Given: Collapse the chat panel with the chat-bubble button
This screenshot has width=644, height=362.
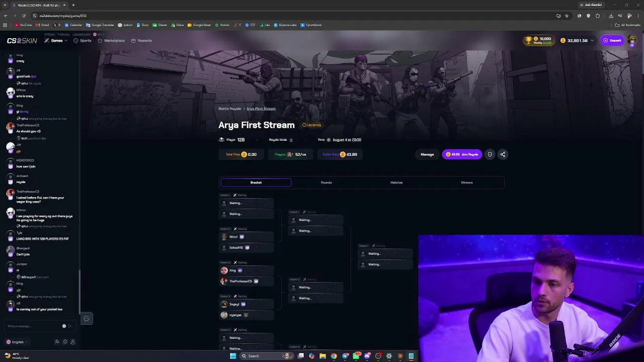Looking at the screenshot, I should click(x=87, y=319).
